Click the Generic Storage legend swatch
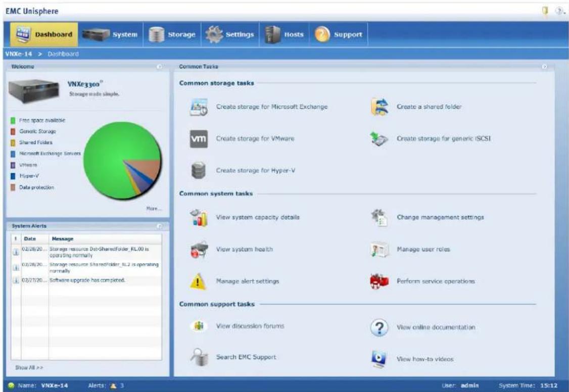 [13, 132]
